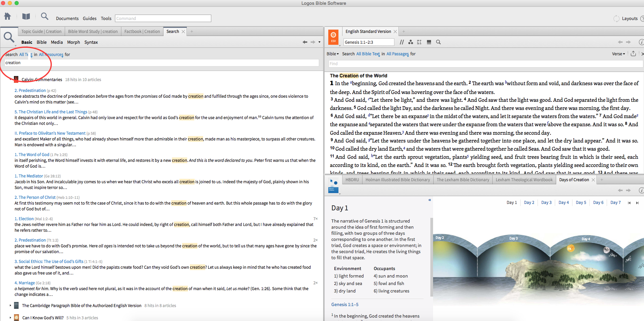Open the All Bible Text dropdown
This screenshot has height=321, width=644.
tap(368, 54)
